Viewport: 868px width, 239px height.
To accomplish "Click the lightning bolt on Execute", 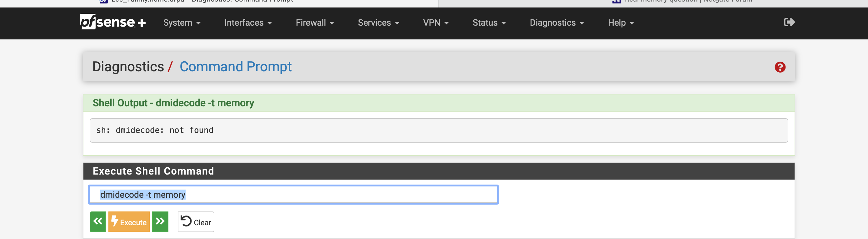I will pos(115,221).
